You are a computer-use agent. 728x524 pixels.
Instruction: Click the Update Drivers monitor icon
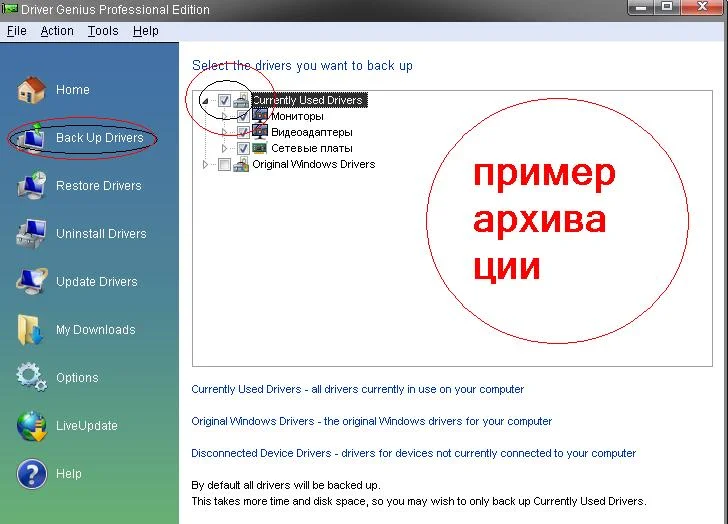coord(31,281)
